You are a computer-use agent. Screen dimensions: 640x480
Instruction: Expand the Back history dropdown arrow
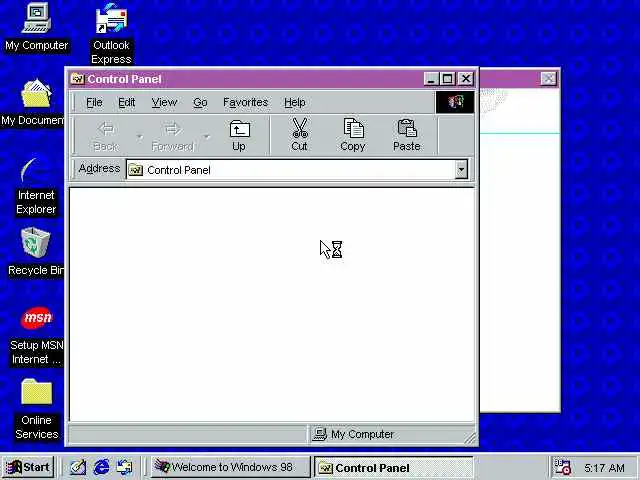pyautogui.click(x=140, y=136)
